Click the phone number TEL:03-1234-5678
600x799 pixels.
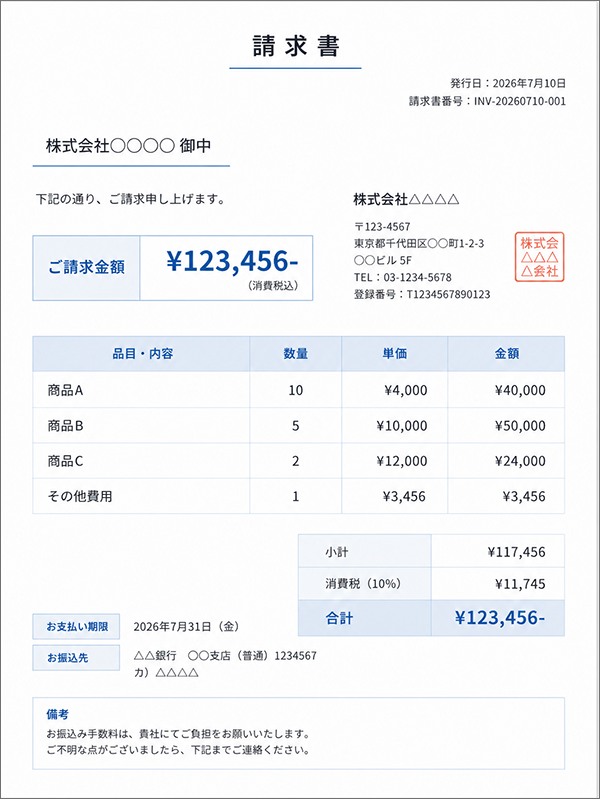coord(403,277)
